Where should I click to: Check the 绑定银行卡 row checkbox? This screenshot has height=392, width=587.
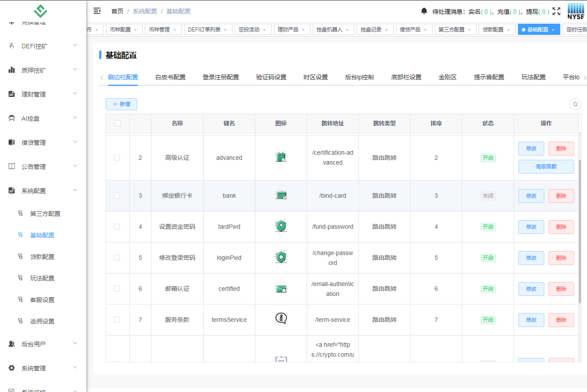(117, 196)
